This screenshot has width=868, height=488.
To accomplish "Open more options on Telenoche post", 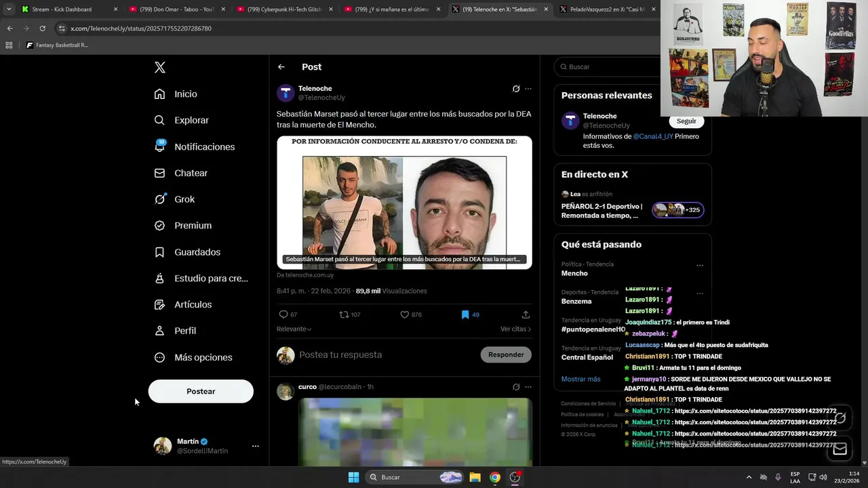I will coord(528,89).
